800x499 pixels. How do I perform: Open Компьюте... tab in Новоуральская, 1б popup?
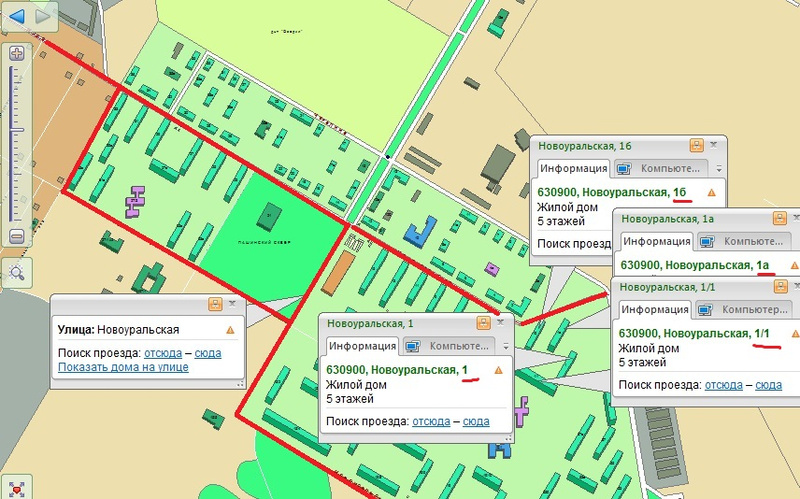tap(661, 168)
